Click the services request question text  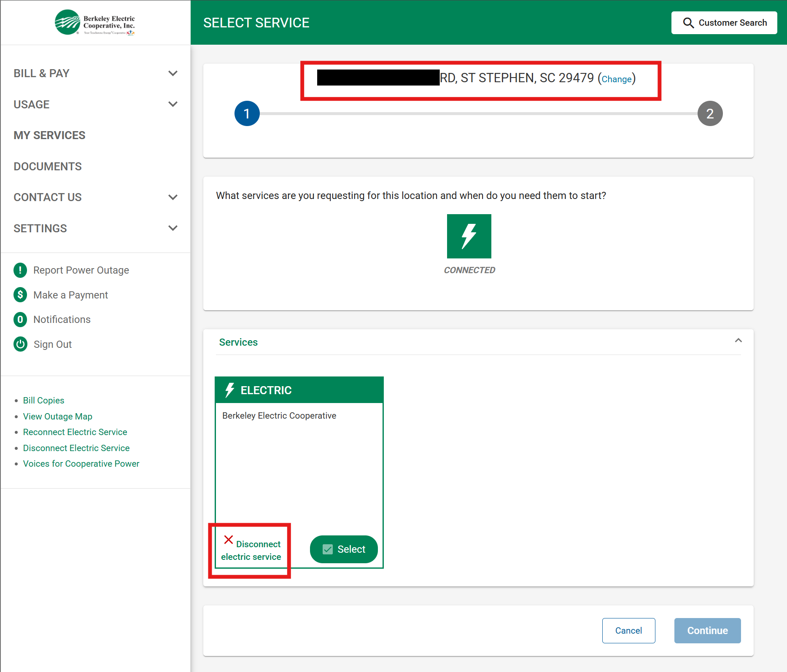pyautogui.click(x=411, y=196)
